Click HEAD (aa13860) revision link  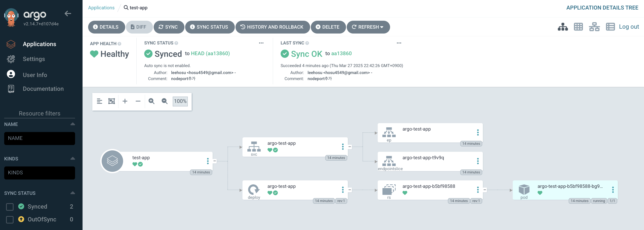210,54
